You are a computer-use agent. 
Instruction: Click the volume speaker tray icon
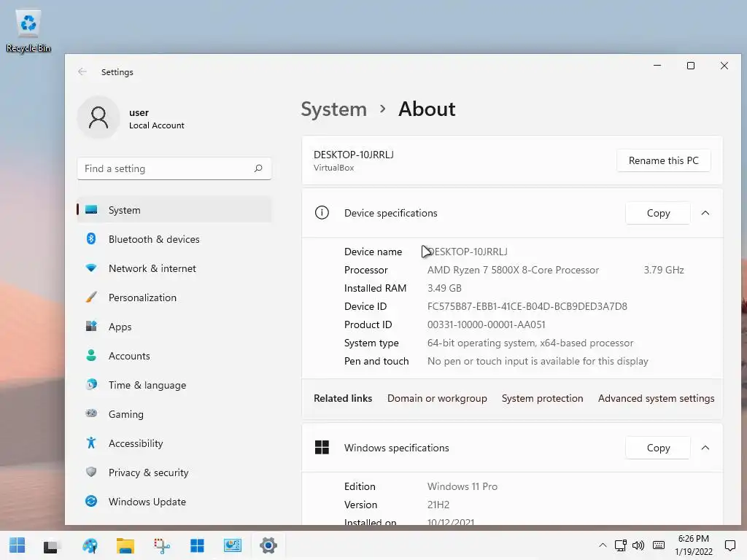click(x=638, y=545)
